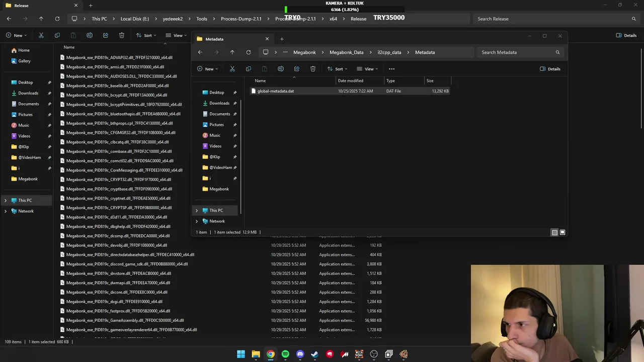Click Share icon in Release window toolbar
The height and width of the screenshot is (362, 644).
tap(105, 35)
